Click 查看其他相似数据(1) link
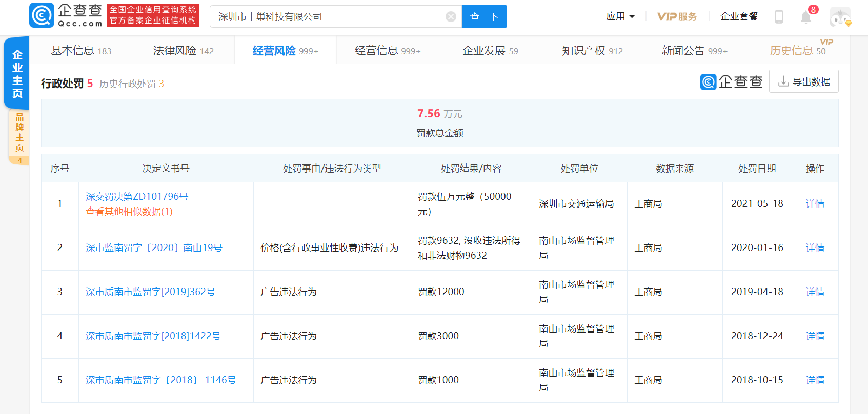The image size is (868, 414). pos(129,212)
